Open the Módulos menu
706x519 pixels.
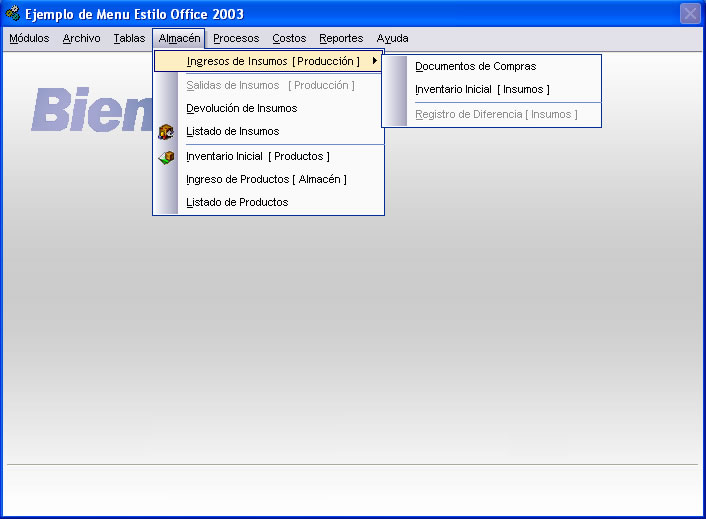[x=29, y=39]
